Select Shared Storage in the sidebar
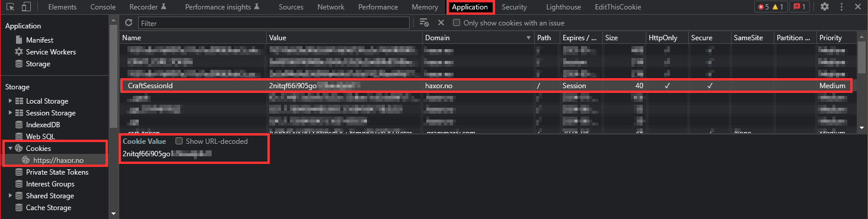The height and width of the screenshot is (219, 868). [50, 196]
